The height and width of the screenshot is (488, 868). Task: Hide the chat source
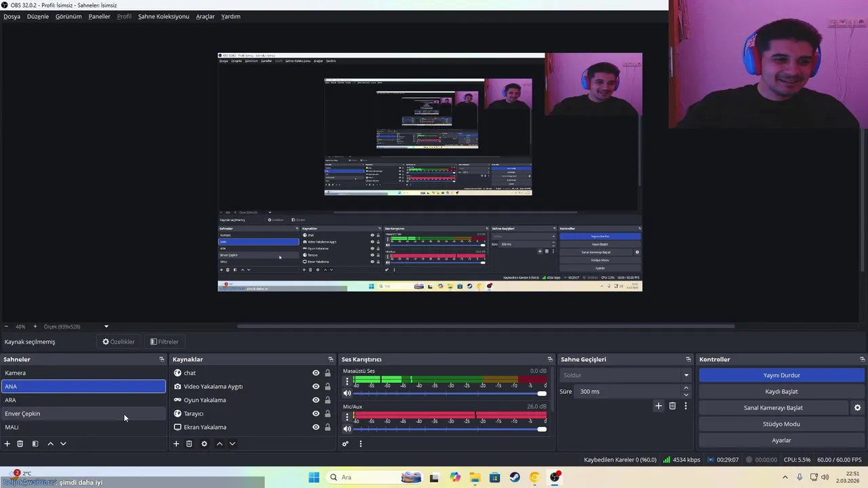(x=315, y=373)
